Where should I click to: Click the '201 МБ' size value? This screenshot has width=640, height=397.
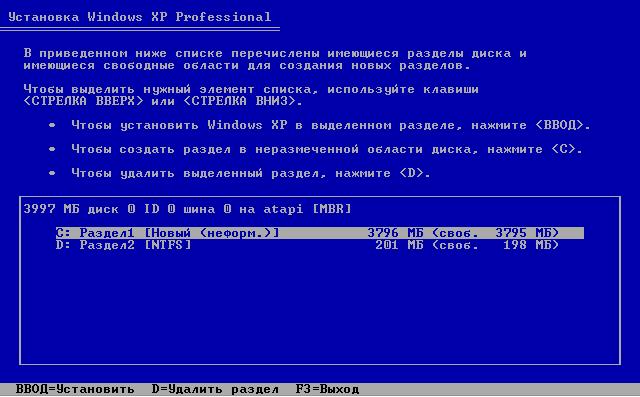pyautogui.click(x=399, y=245)
